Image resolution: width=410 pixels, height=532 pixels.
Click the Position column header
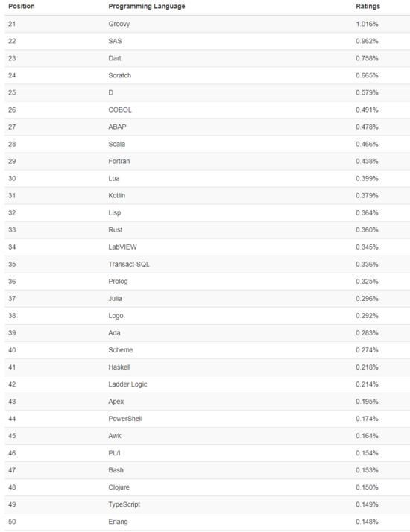pos(22,7)
